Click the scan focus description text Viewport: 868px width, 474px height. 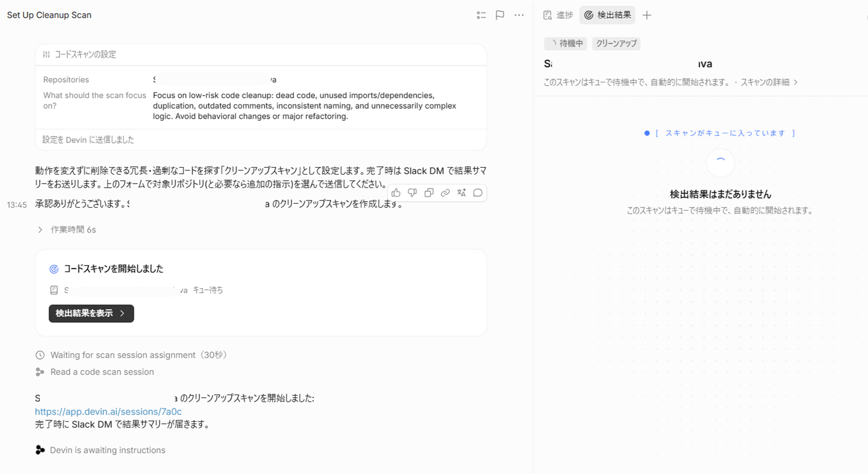[x=304, y=106]
